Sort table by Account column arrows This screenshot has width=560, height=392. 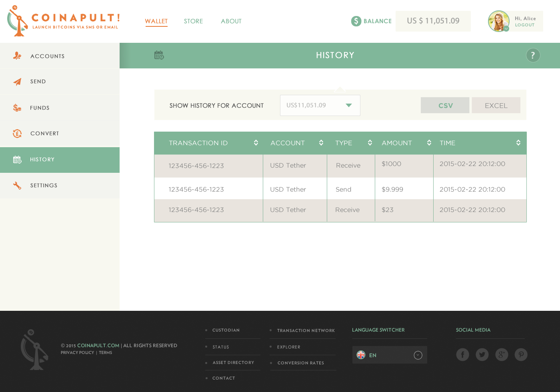pyautogui.click(x=321, y=143)
